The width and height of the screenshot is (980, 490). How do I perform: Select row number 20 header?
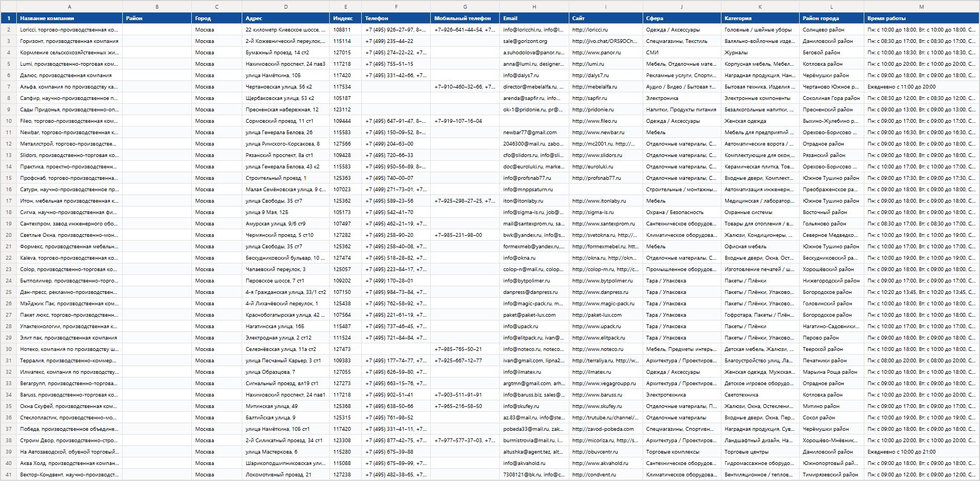(x=8, y=235)
